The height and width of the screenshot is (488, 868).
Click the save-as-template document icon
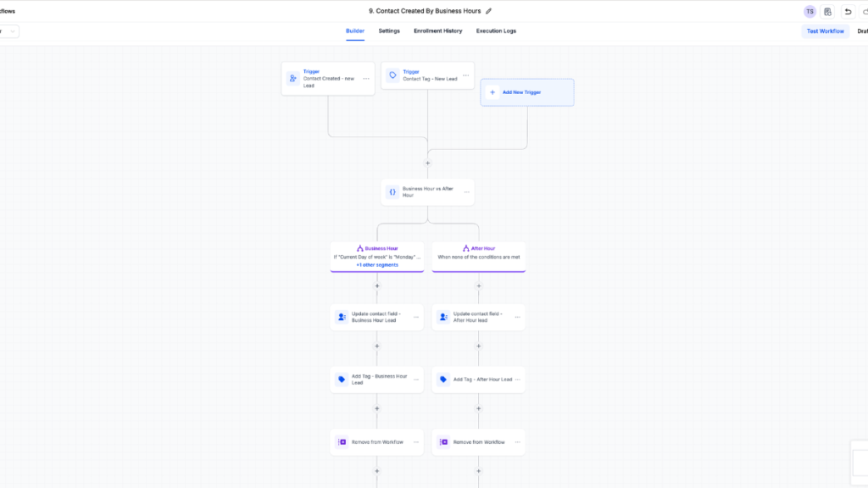tap(828, 12)
